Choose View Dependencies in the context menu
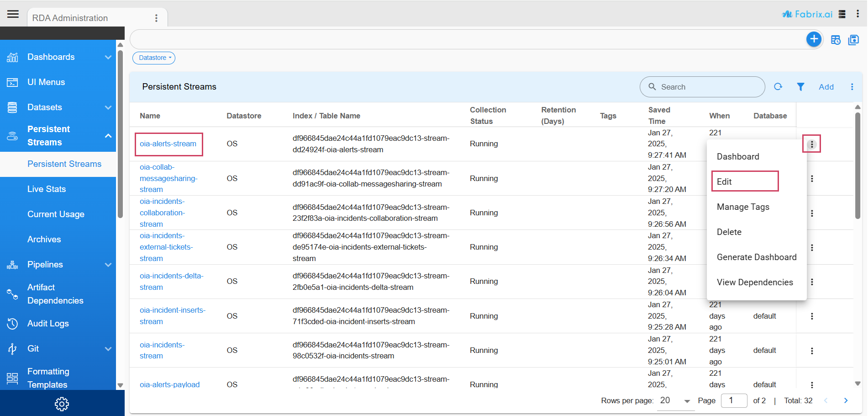Screen dimensions: 868x416 [x=754, y=283]
